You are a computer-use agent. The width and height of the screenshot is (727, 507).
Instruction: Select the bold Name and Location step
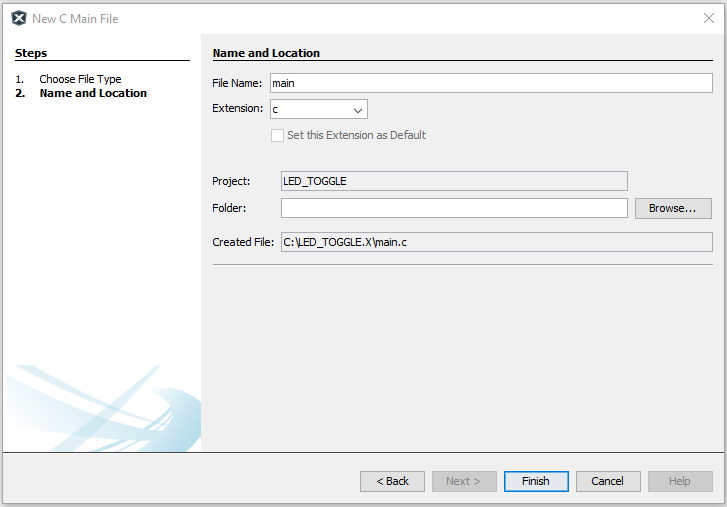coord(93,93)
